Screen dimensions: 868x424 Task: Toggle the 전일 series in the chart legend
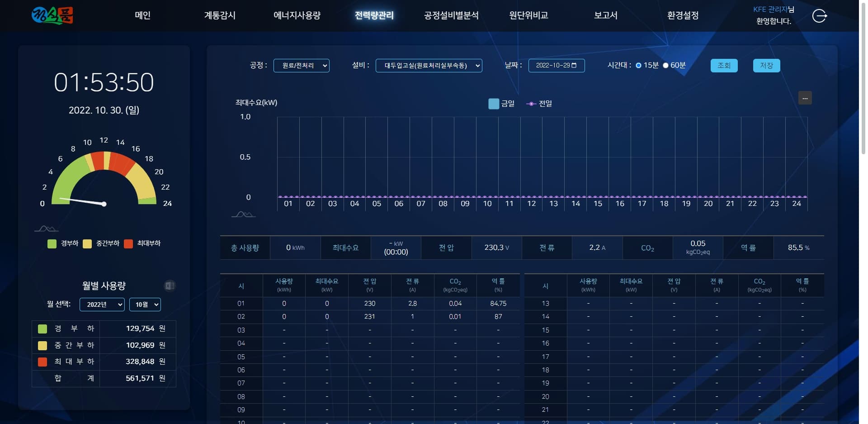pos(531,103)
